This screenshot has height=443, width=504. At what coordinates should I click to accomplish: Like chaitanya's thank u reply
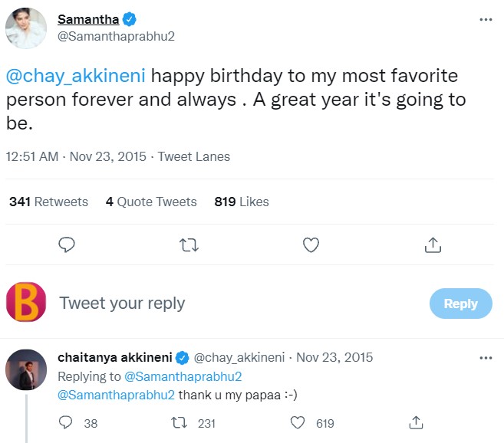tap(299, 423)
